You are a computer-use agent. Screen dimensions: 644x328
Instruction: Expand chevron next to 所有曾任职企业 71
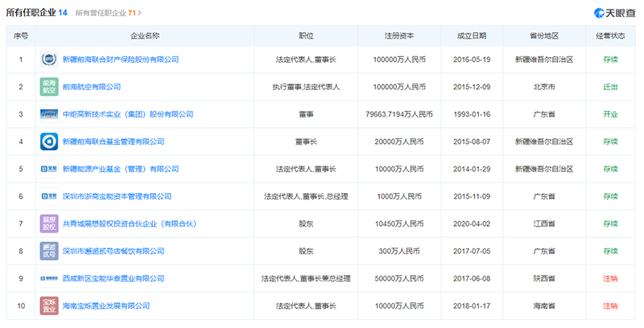coord(139,13)
